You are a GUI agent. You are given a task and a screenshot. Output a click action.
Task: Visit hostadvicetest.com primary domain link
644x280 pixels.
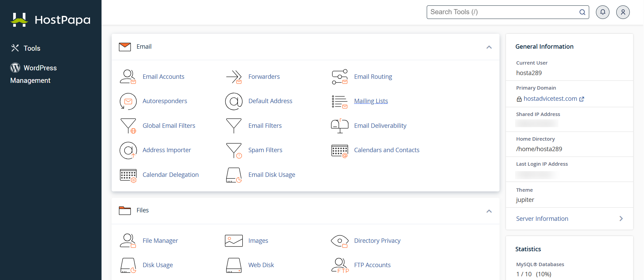(x=550, y=99)
